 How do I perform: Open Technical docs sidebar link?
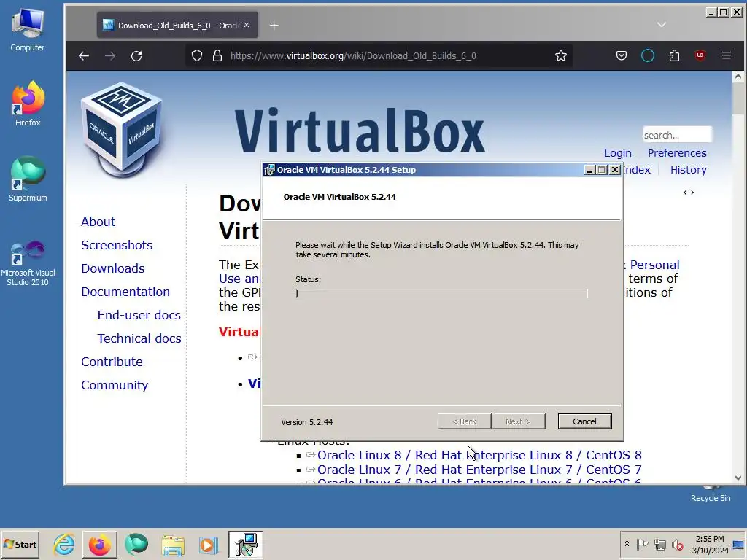139,338
